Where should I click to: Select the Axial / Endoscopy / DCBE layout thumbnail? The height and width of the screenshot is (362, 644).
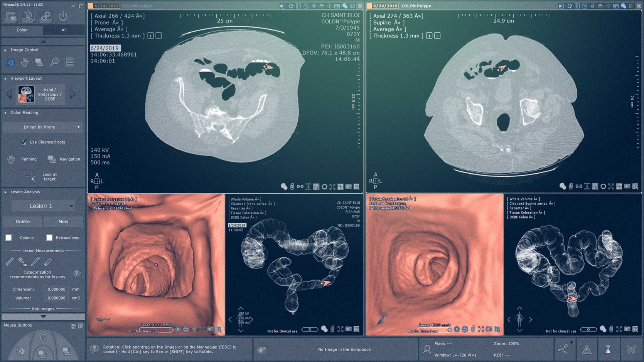click(x=26, y=94)
